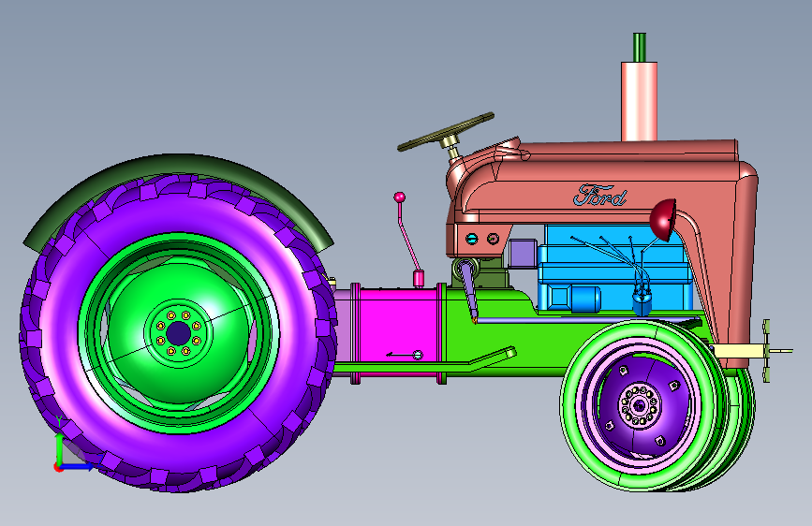Select the Ford logo on the hood
Image resolution: width=812 pixels, height=526 pixels.
coord(599,196)
